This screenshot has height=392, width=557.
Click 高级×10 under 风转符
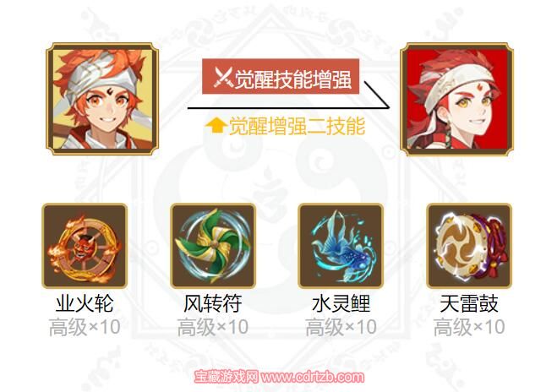[x=213, y=327]
